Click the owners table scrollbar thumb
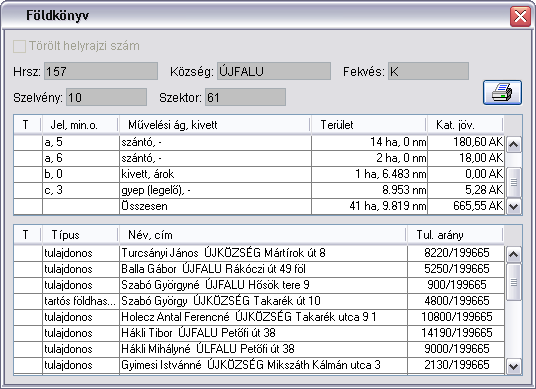 tap(513, 282)
